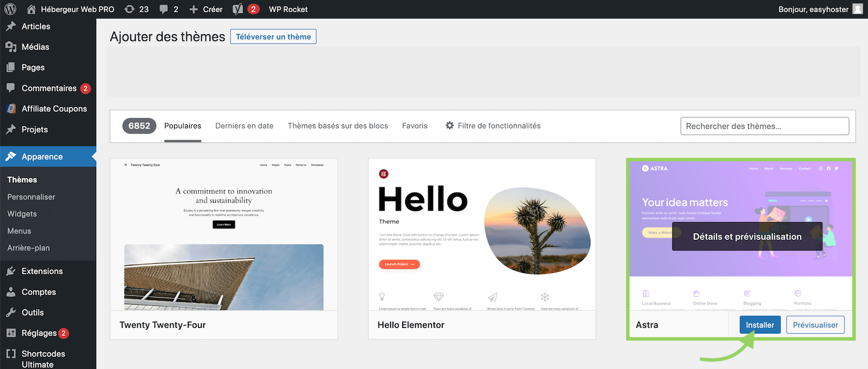Open Affiliate Coupons in sidebar
The image size is (868, 369).
[54, 109]
